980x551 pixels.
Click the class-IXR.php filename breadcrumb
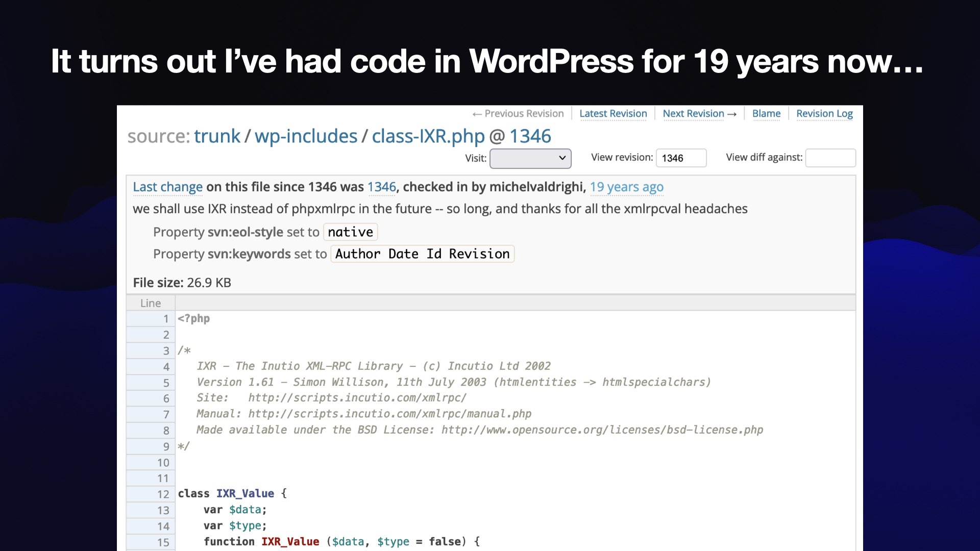click(428, 135)
